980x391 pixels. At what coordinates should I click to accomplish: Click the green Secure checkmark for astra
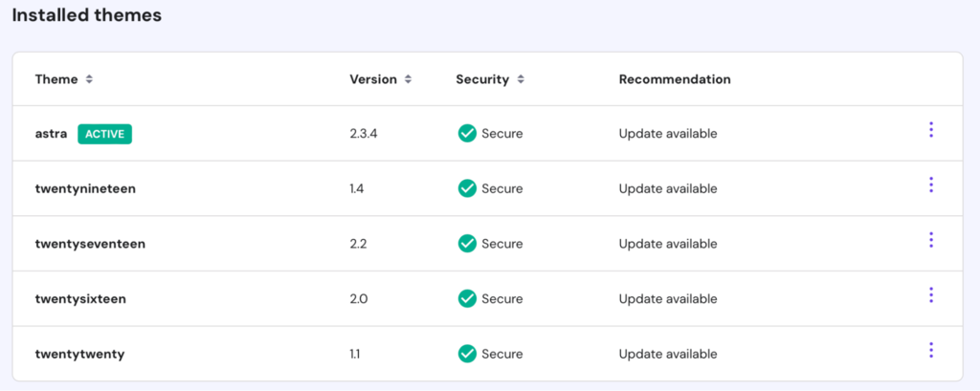(x=467, y=134)
